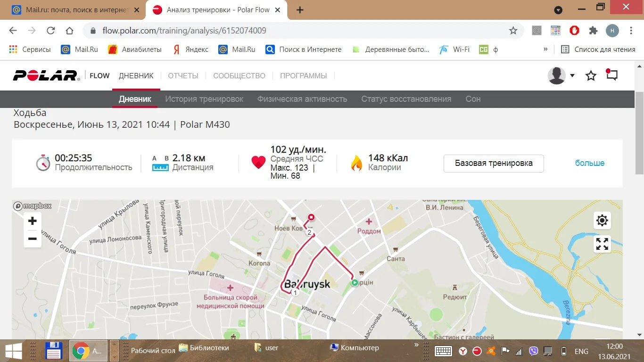Click the route start marker on the map
644x362 pixels.
355,283
